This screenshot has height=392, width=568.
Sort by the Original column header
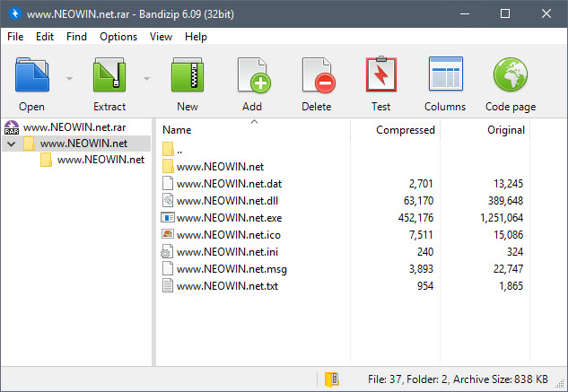(506, 130)
